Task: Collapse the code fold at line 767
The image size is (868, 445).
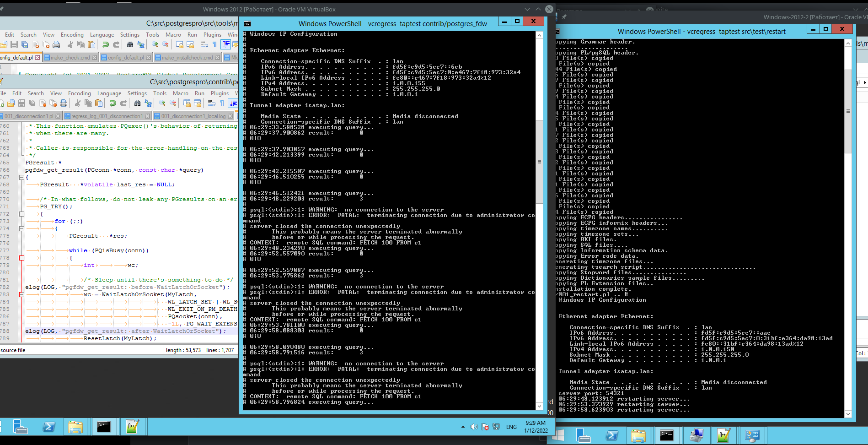Action: pos(21,177)
